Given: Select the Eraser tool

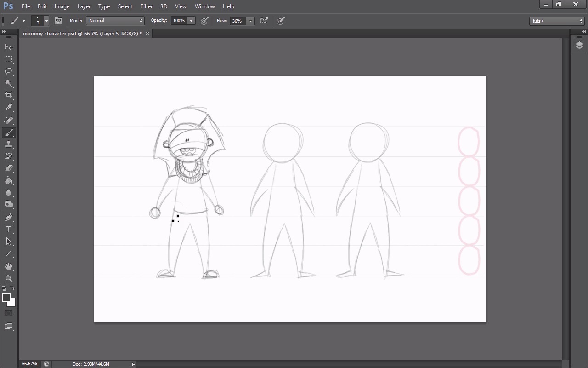Looking at the screenshot, I should tap(9, 168).
